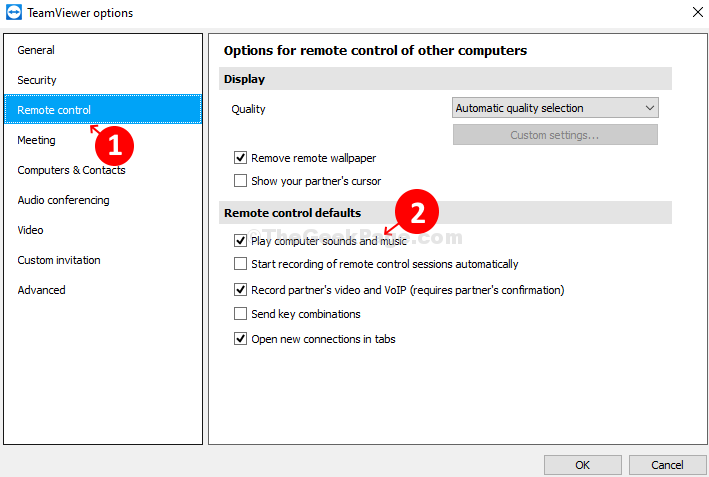The height and width of the screenshot is (477, 709).
Task: Disable Open new connections in tabs
Action: pyautogui.click(x=240, y=339)
